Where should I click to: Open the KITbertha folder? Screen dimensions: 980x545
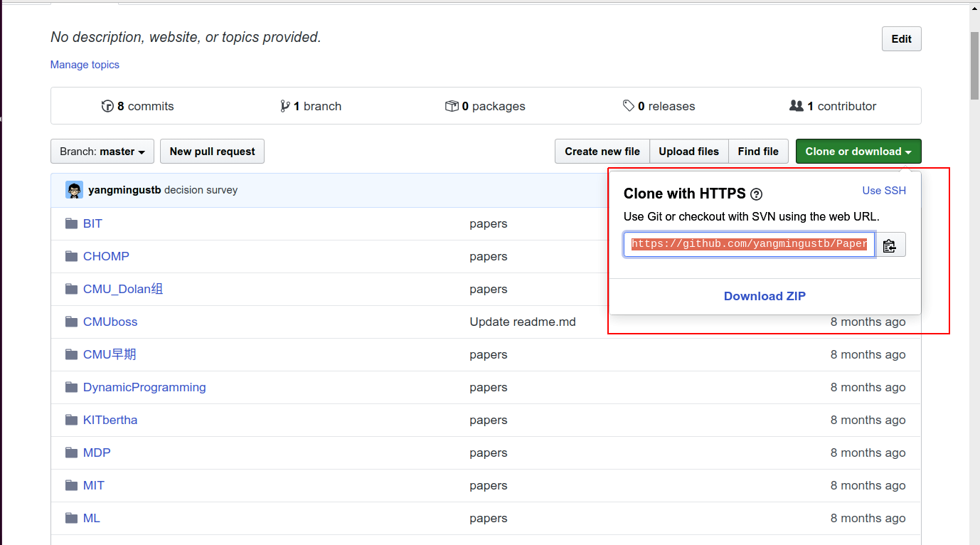pos(110,420)
